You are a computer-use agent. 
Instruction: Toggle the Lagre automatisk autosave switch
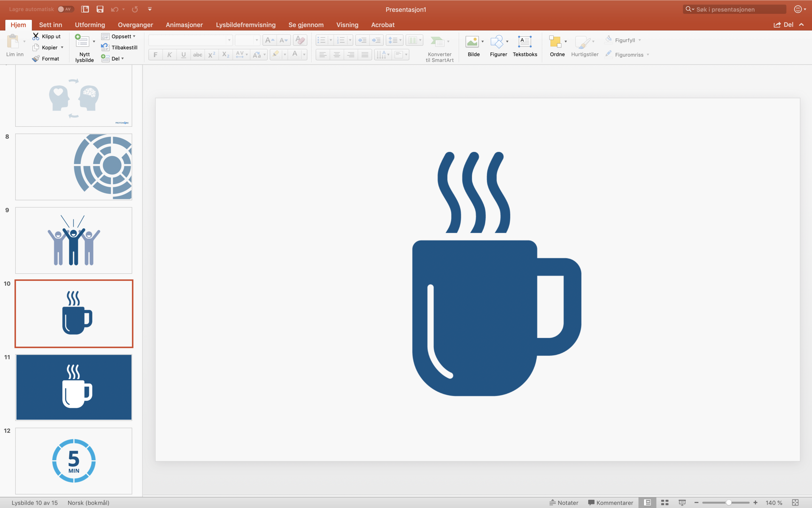tap(66, 9)
